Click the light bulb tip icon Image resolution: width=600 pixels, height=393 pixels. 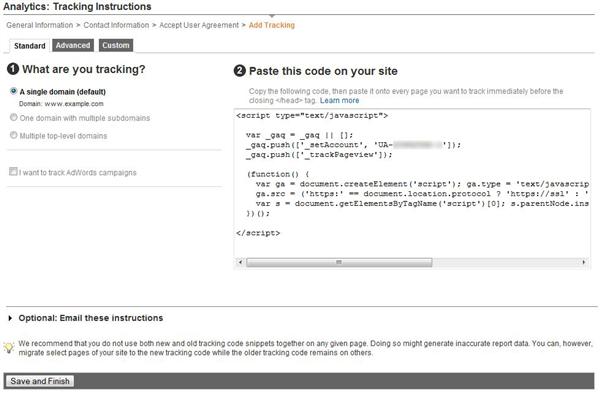(x=8, y=347)
